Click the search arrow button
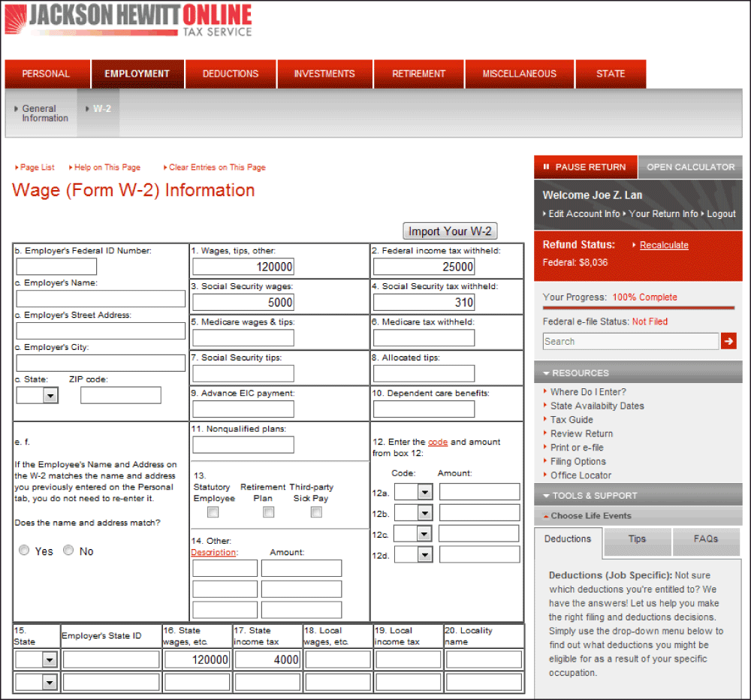This screenshot has width=751, height=700. [728, 341]
